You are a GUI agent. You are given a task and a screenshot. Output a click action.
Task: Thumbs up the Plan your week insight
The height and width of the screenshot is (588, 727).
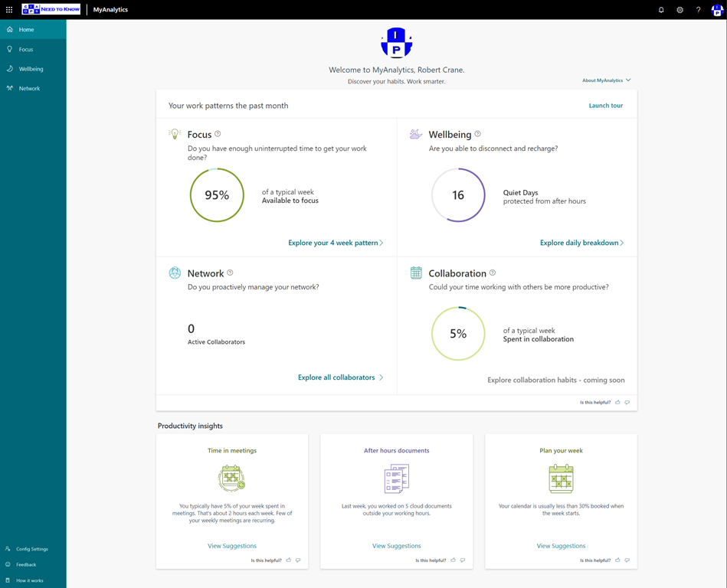(x=617, y=560)
